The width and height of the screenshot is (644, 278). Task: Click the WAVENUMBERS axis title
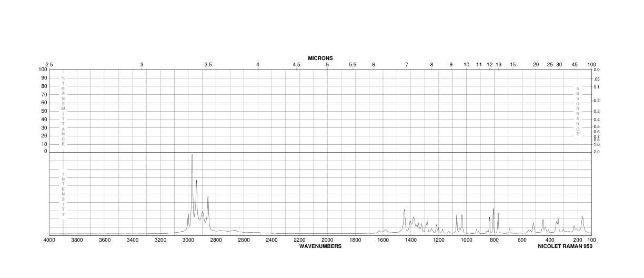tap(320, 246)
